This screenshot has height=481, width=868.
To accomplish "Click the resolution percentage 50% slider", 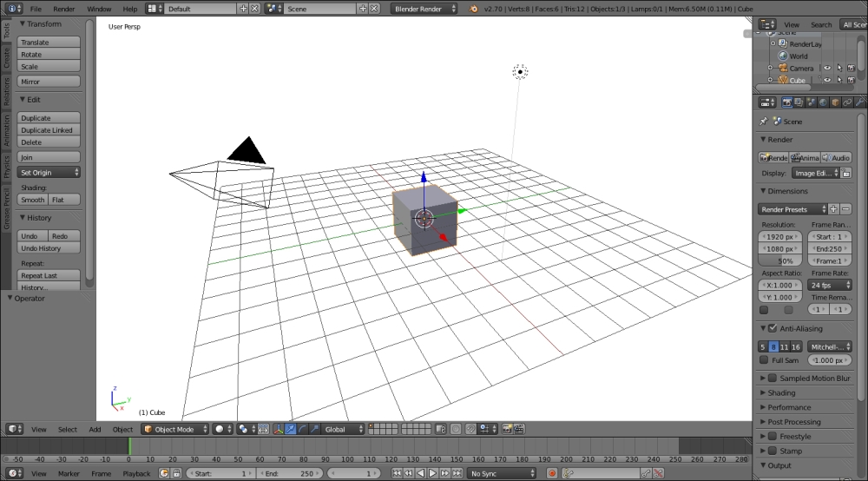I will click(780, 260).
